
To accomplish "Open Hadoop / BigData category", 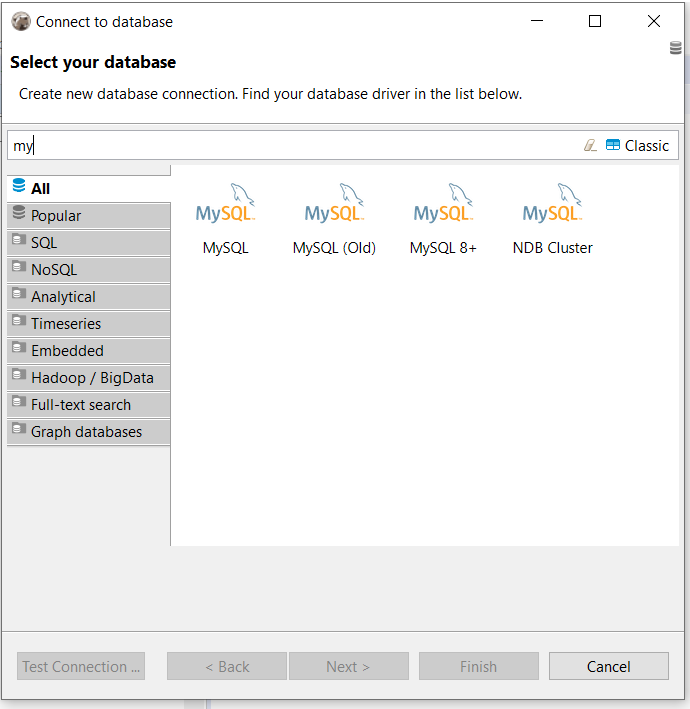I will (89, 378).
